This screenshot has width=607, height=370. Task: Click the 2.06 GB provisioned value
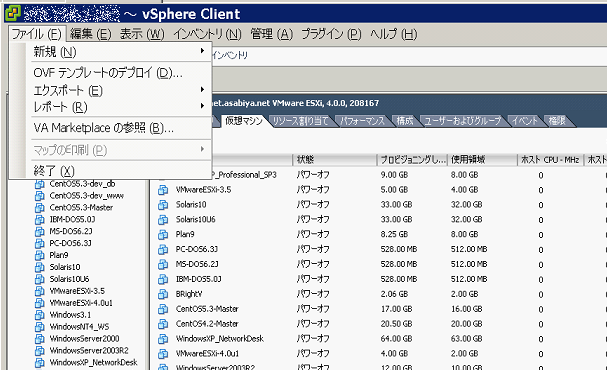point(394,294)
